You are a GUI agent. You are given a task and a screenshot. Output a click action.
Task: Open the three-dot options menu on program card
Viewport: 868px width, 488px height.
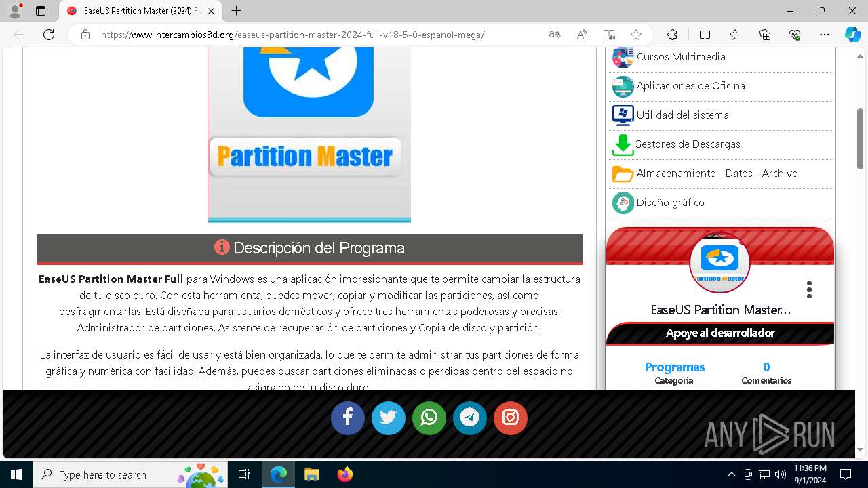[x=809, y=290]
